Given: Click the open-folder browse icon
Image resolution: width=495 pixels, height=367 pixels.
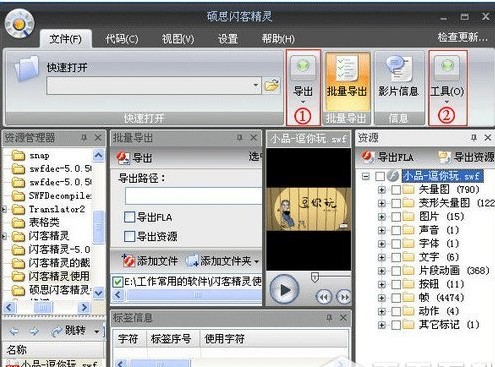Looking at the screenshot, I should pyautogui.click(x=272, y=85).
